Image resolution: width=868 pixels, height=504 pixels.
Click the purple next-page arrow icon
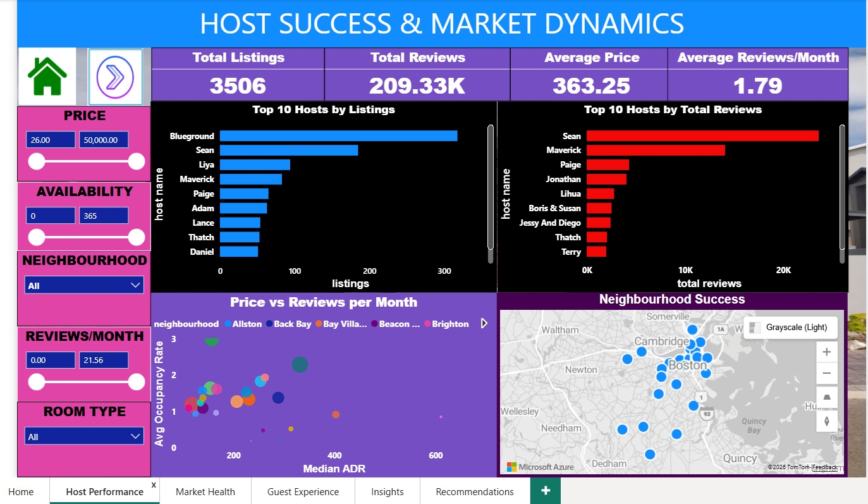coord(115,77)
